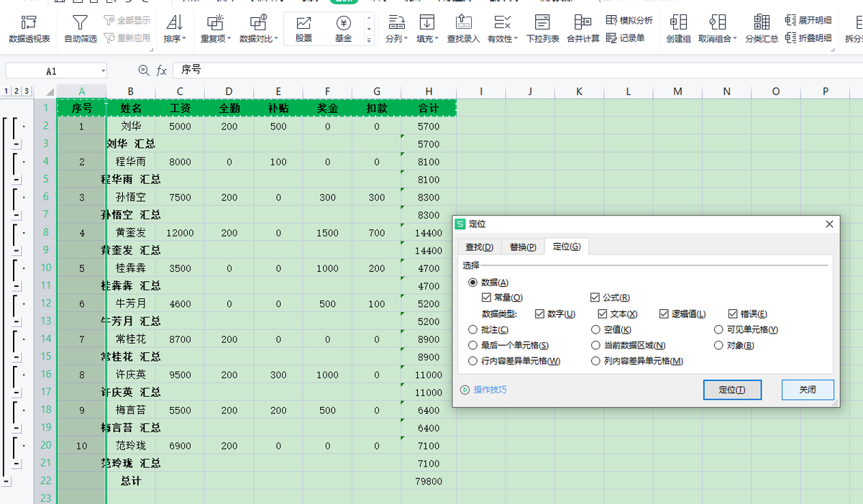Click 重新应用 in the ribbon

(127, 37)
